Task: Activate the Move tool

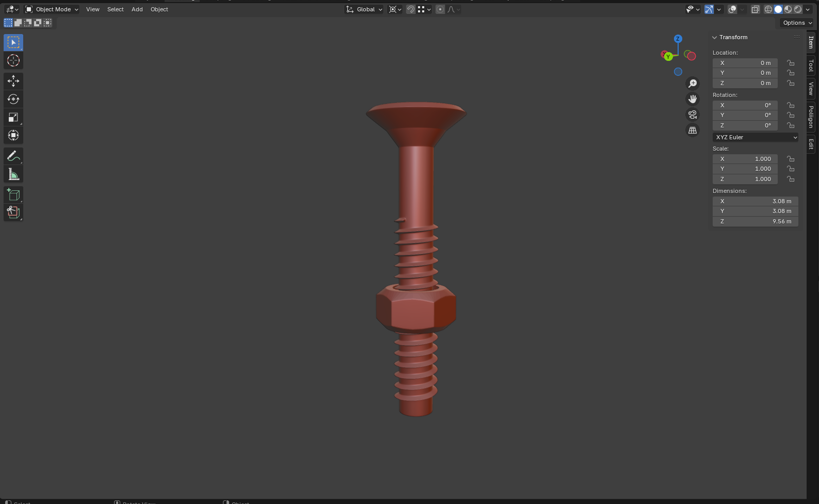Action: click(x=13, y=81)
